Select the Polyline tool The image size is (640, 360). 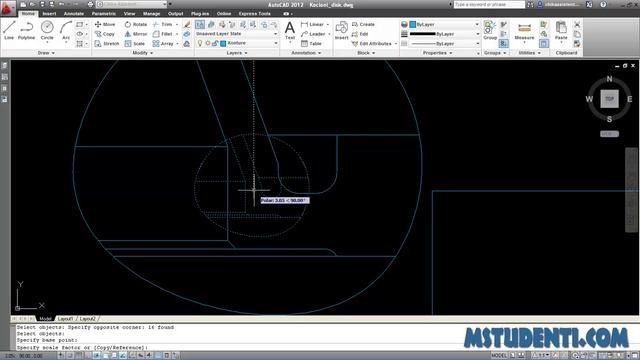tap(27, 31)
